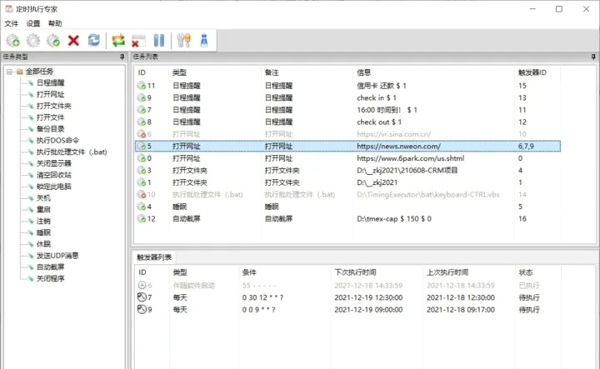The image size is (600, 369).
Task: Click the add task gear icon with green plus
Action: pyautogui.click(x=13, y=40)
